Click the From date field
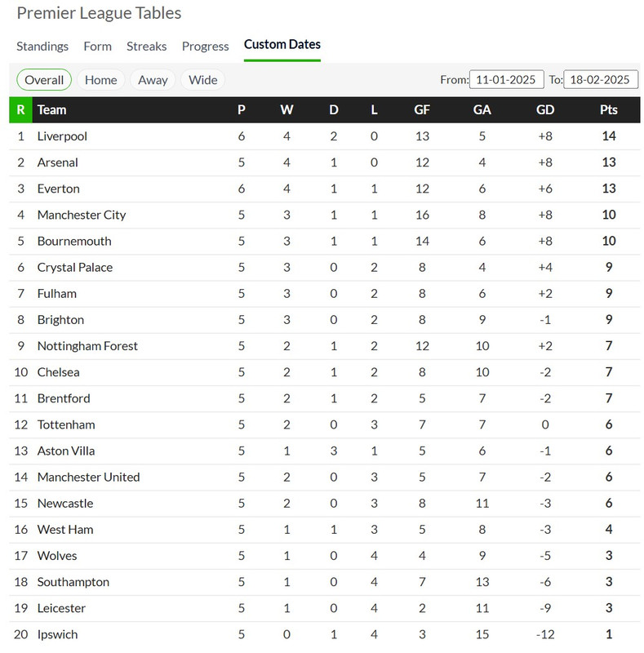The image size is (644, 653). click(507, 79)
